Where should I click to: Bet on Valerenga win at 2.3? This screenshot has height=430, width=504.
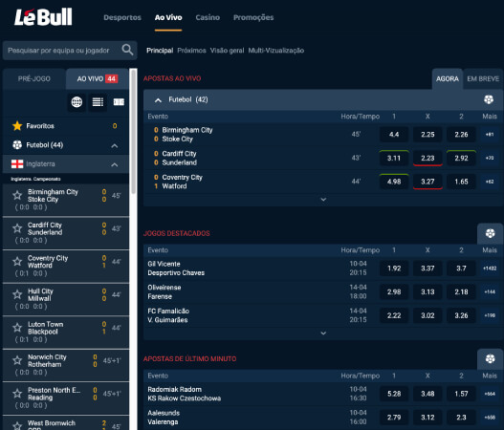pyautogui.click(x=461, y=418)
